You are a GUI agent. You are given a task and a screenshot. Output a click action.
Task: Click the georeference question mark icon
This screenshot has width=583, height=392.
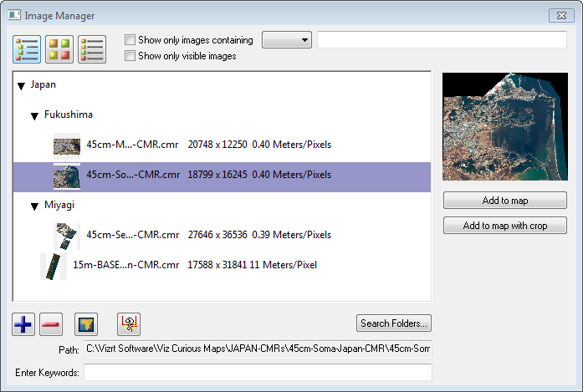130,323
